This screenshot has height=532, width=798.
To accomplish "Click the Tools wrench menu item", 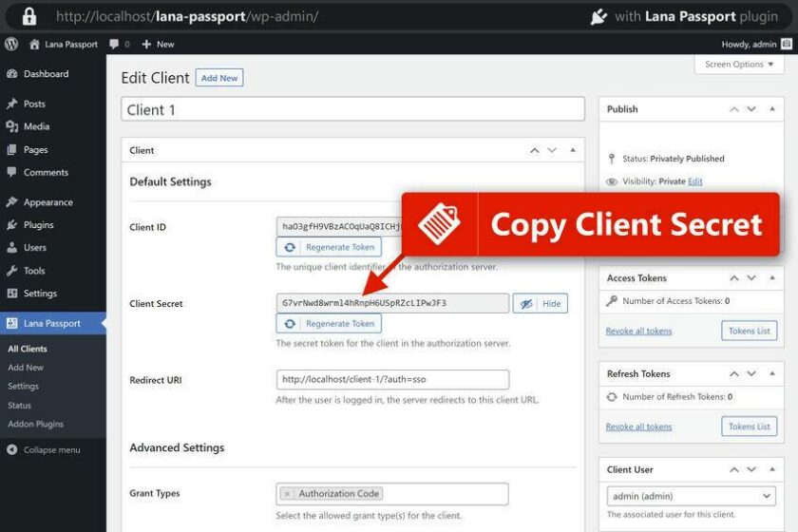I will 34,271.
